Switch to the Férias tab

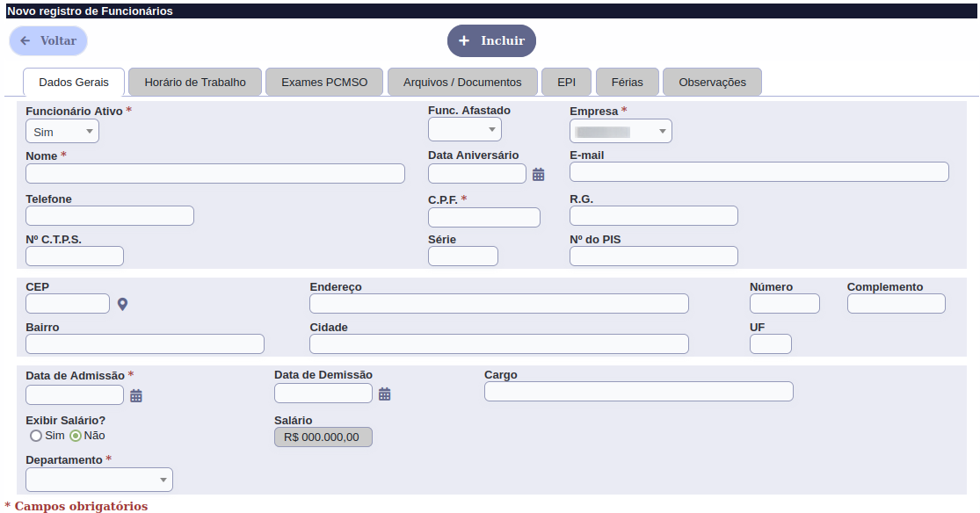627,82
